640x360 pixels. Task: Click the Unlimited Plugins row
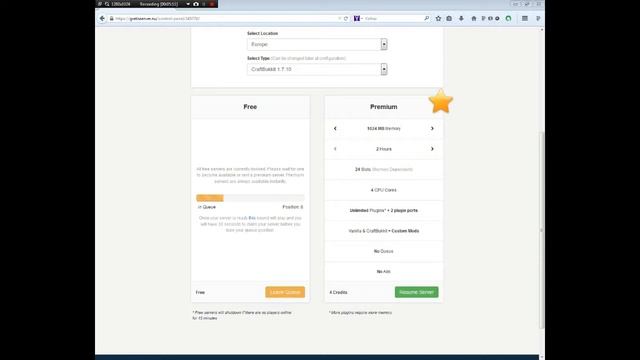click(x=384, y=210)
